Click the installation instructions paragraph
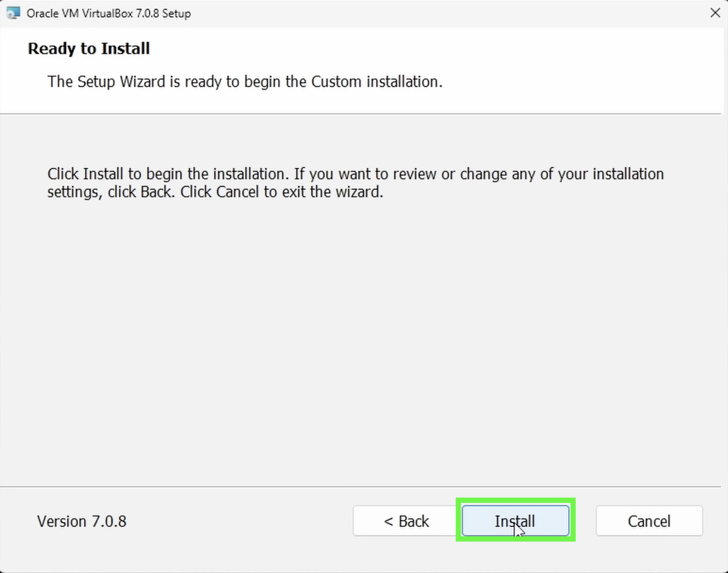This screenshot has height=573, width=728. (355, 183)
